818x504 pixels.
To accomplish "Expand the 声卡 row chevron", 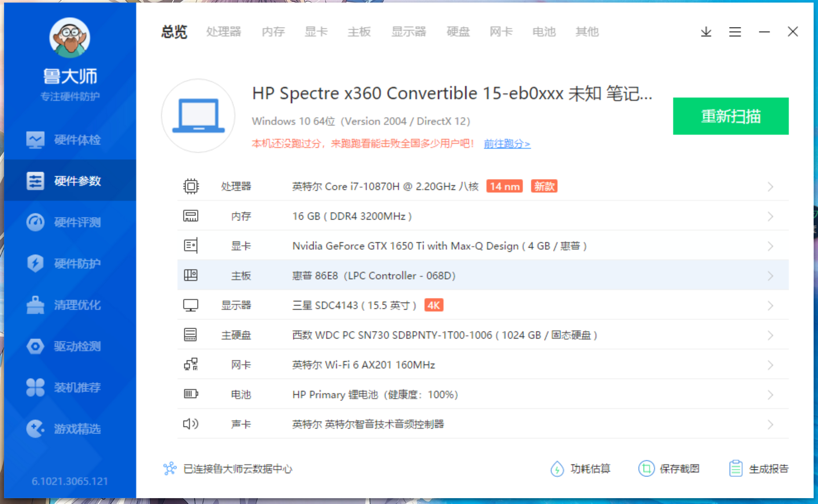I will [770, 425].
